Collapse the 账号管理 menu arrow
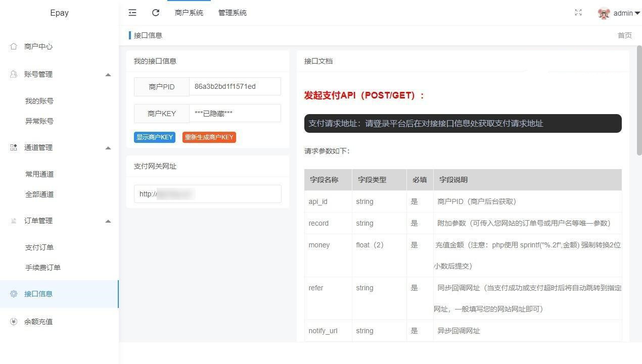Image resolution: width=642 pixels, height=364 pixels. pyautogui.click(x=108, y=75)
